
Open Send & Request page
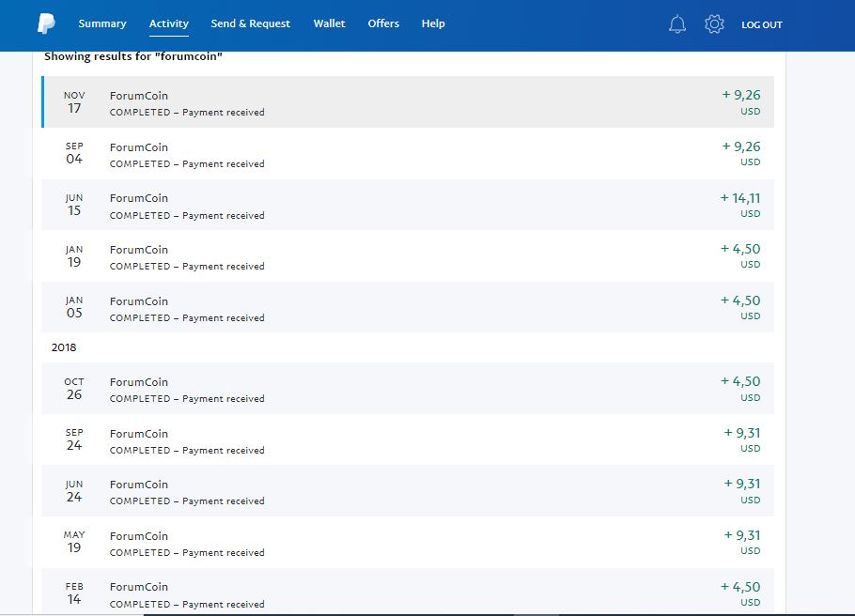coord(251,23)
